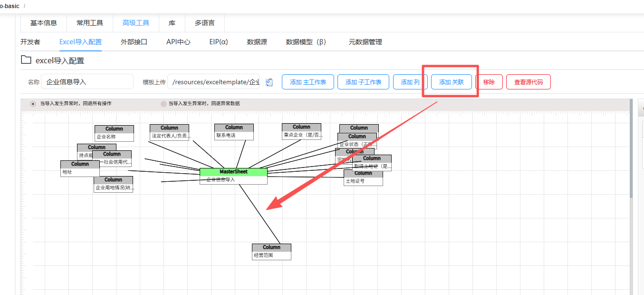Select the 社会信用代 Column node
Screen dimensions: 644x295
tap(112, 158)
